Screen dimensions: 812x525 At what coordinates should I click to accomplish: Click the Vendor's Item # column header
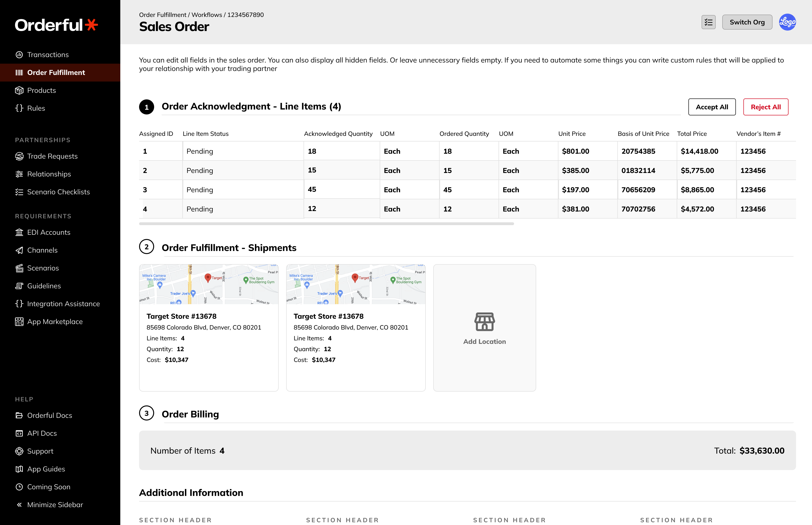(x=758, y=134)
